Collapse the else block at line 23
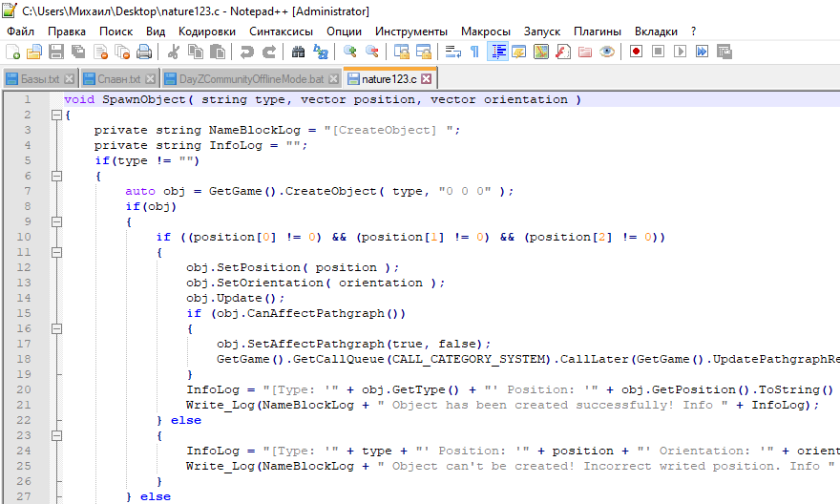The width and height of the screenshot is (840, 504). tap(56, 435)
